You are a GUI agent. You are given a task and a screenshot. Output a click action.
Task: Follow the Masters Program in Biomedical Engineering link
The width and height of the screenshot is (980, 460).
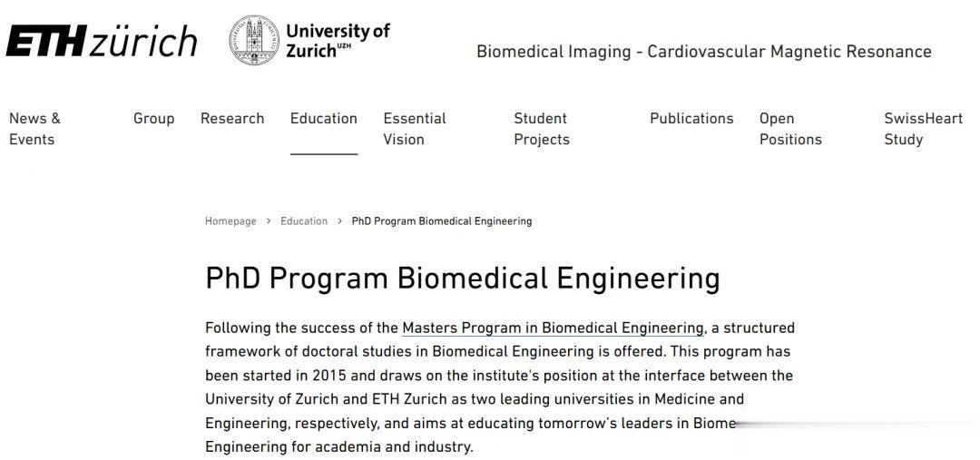coord(553,328)
